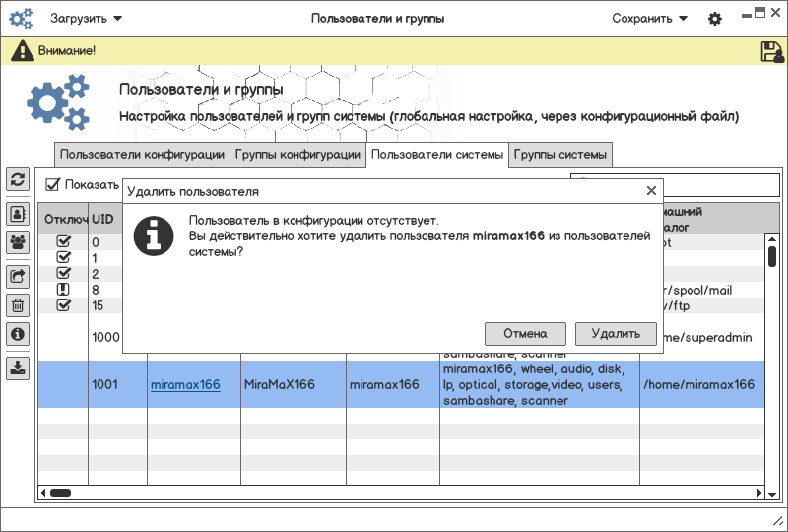Image resolution: width=788 pixels, height=532 pixels.
Task: Open the miramax166 user link
Action: coord(185,384)
